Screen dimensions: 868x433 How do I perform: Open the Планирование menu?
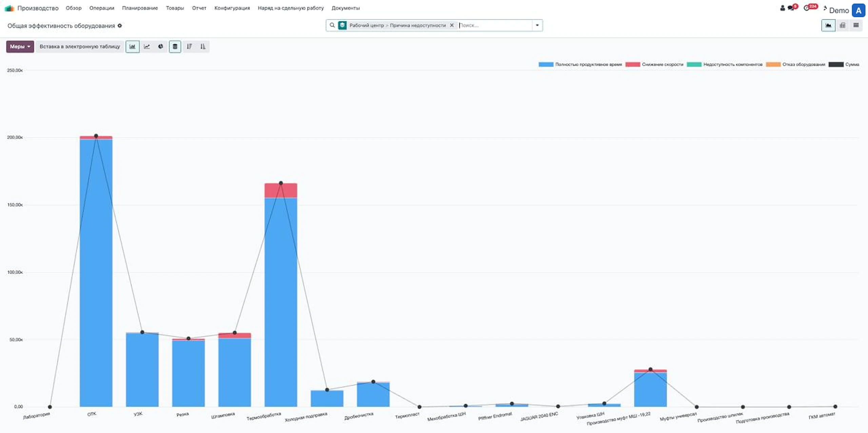click(140, 8)
